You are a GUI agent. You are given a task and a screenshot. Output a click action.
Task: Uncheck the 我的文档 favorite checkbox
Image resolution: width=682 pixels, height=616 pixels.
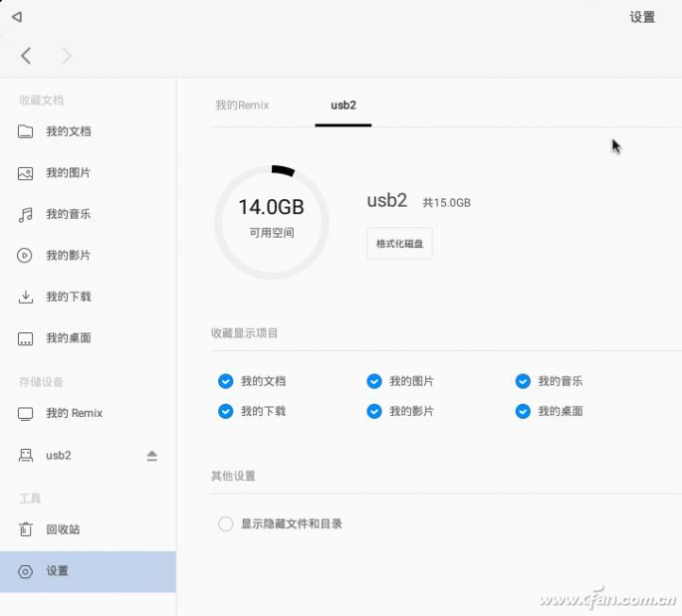tap(225, 381)
